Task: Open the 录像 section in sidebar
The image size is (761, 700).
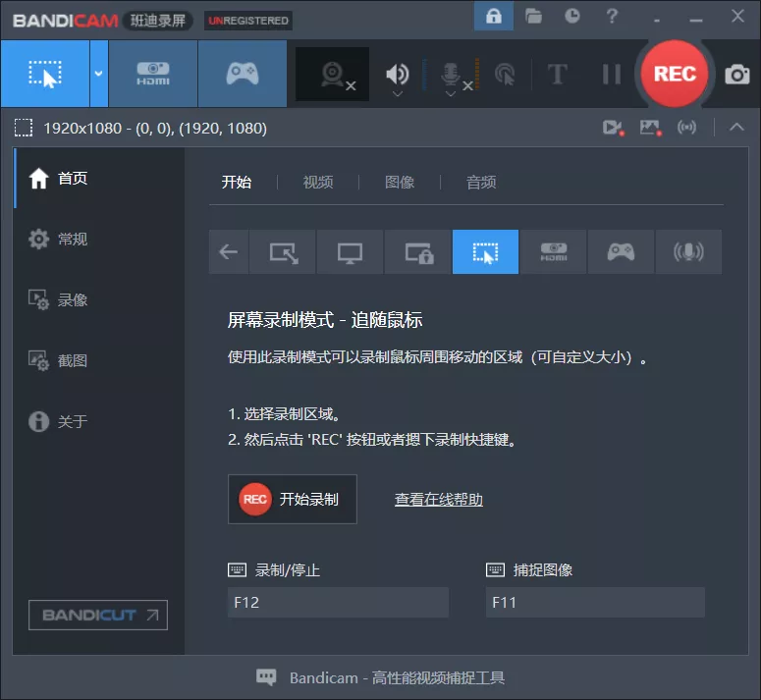Action: coord(73,299)
